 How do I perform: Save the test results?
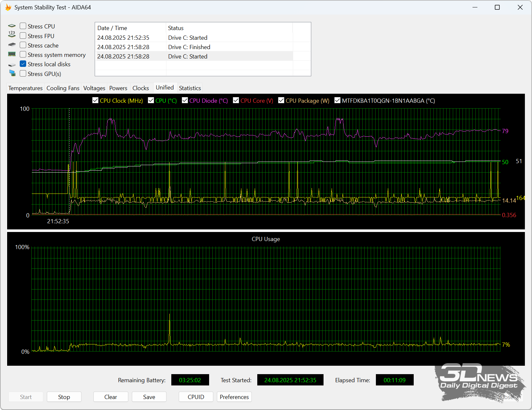pyautogui.click(x=149, y=397)
